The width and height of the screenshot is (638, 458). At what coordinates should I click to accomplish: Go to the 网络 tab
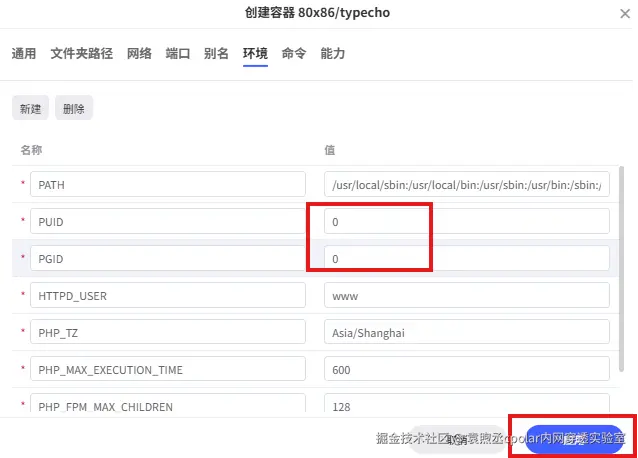pos(139,53)
